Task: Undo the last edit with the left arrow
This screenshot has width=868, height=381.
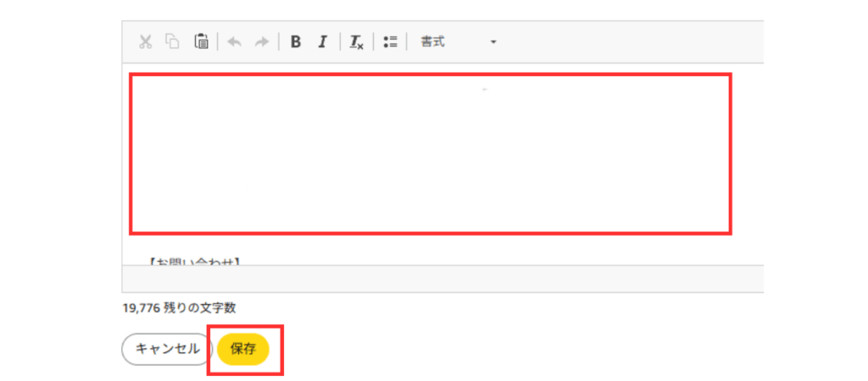Action: click(235, 42)
